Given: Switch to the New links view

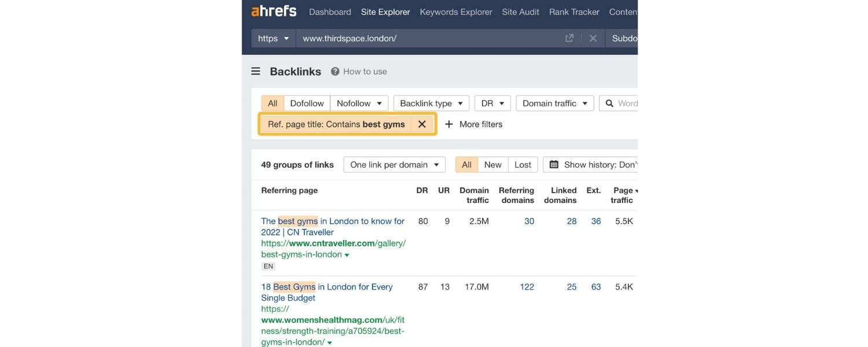Looking at the screenshot, I should tap(492, 164).
